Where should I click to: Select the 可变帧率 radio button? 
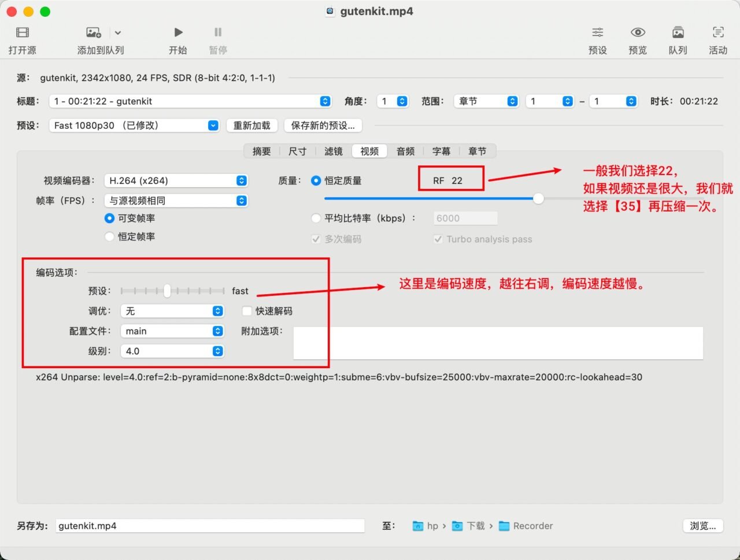coord(109,218)
